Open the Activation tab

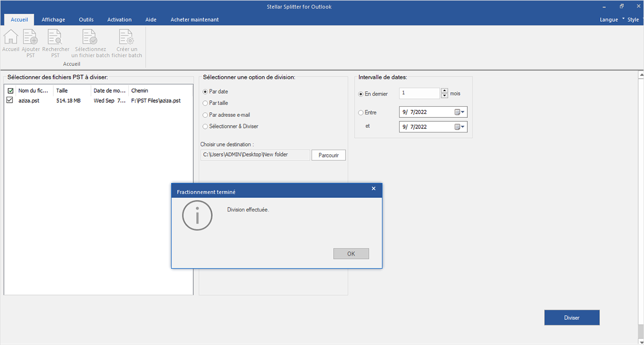click(x=119, y=20)
